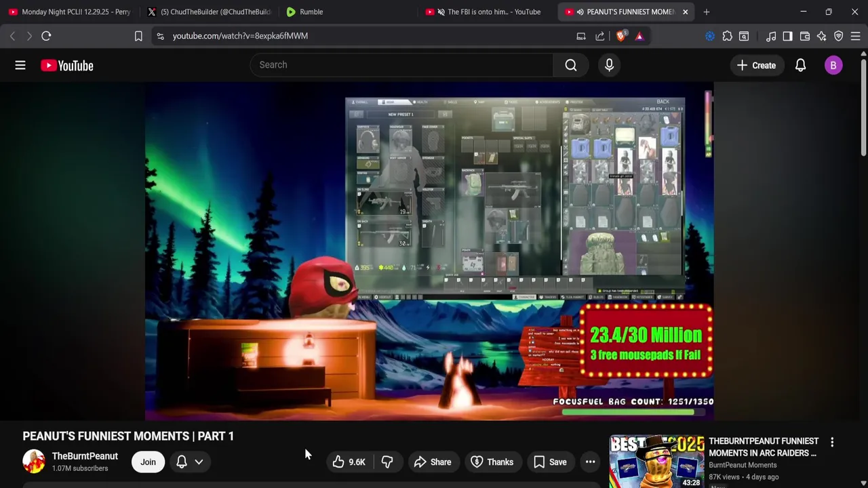
Task: Close the PEANUT'S FUNNIEST MOMENTS tab
Action: pos(685,12)
